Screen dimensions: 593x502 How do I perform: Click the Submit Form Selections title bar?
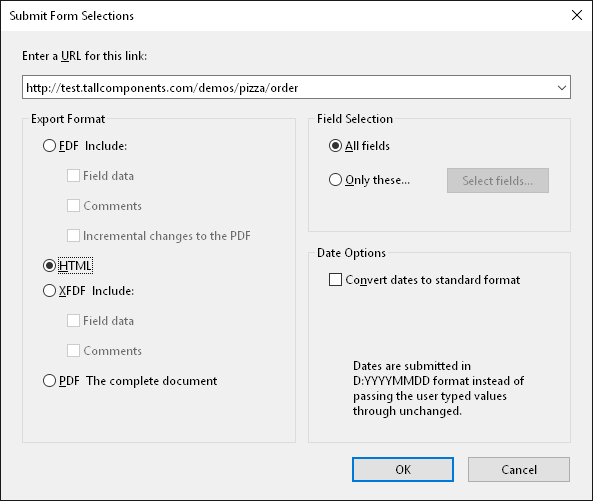(x=284, y=16)
